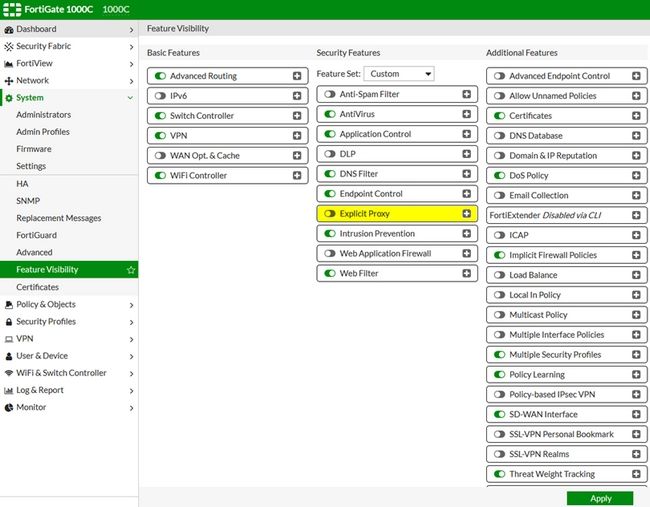Click the System gear icon
Viewport: 650px width, 507px height.
point(9,98)
